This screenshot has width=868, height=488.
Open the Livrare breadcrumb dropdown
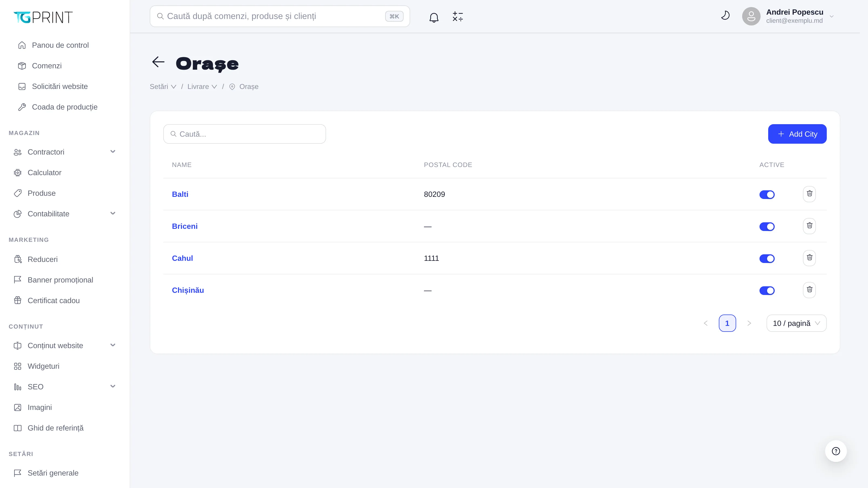pyautogui.click(x=202, y=86)
